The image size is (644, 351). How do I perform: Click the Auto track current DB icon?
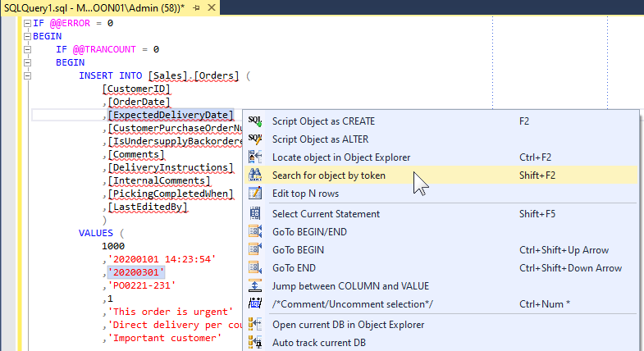click(255, 342)
